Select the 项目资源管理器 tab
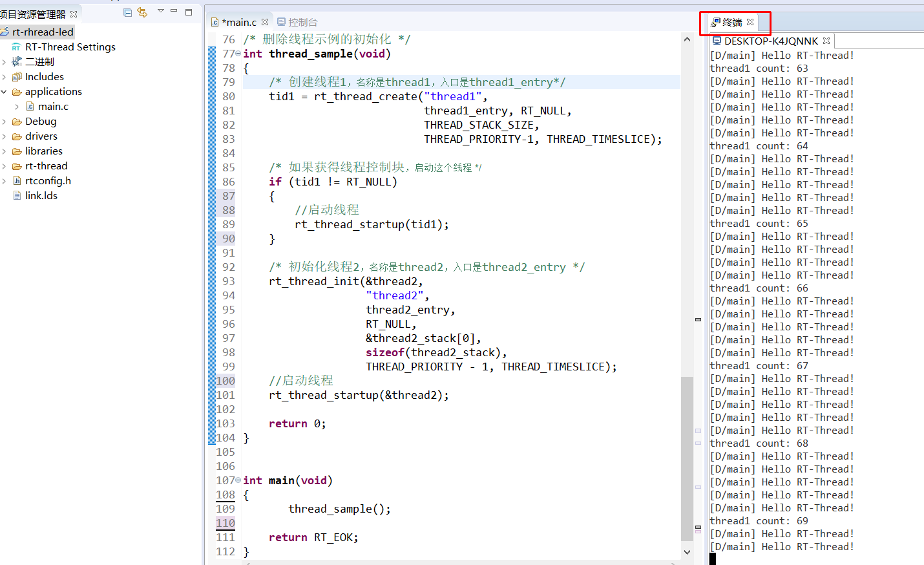Screen dimensions: 924x565 click(33, 14)
